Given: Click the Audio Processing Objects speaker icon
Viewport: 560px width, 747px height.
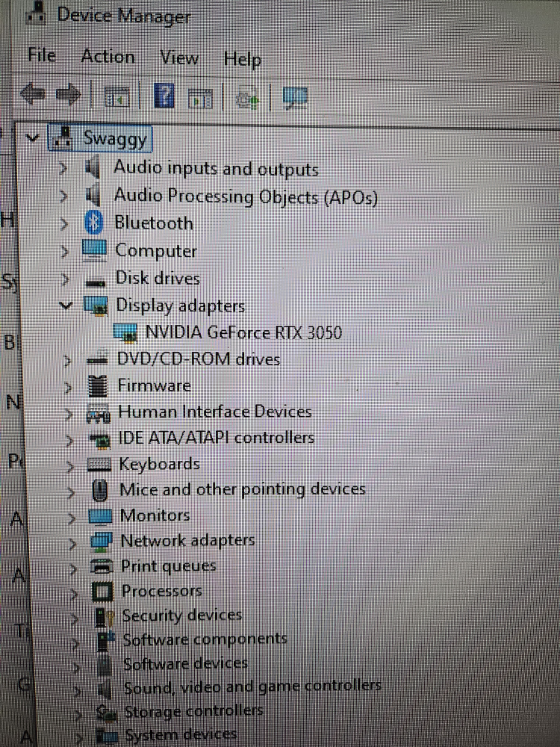Looking at the screenshot, I should pos(93,196).
